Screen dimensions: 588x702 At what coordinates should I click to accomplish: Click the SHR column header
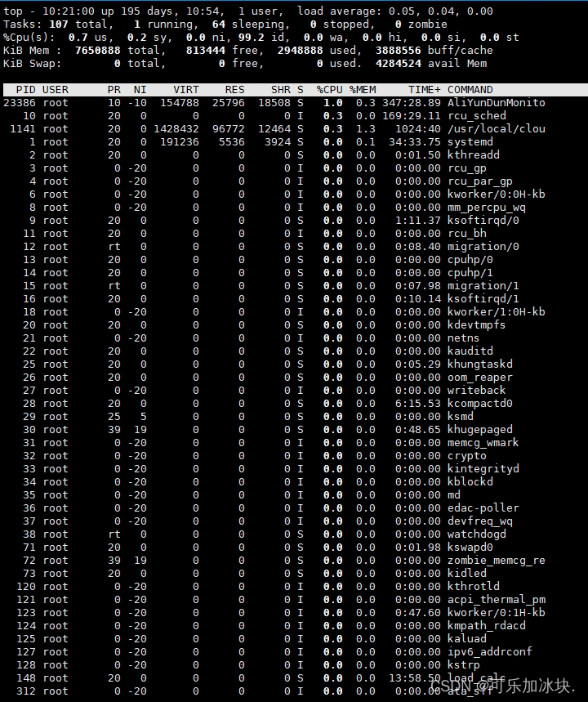(x=281, y=90)
